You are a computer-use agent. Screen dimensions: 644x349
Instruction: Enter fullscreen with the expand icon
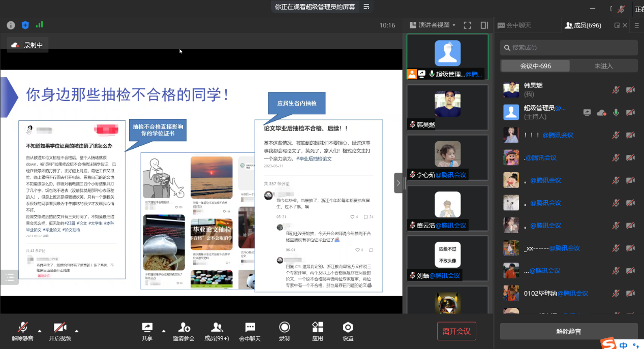[x=468, y=25]
